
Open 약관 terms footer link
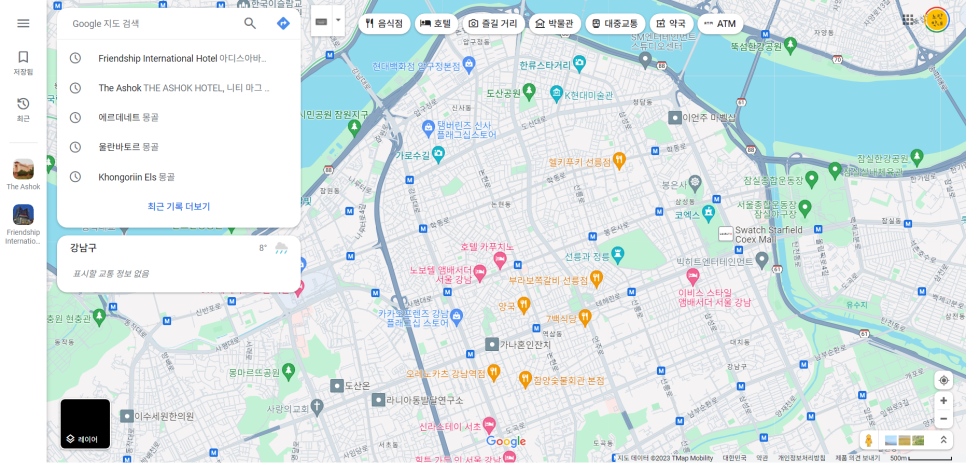click(762, 458)
